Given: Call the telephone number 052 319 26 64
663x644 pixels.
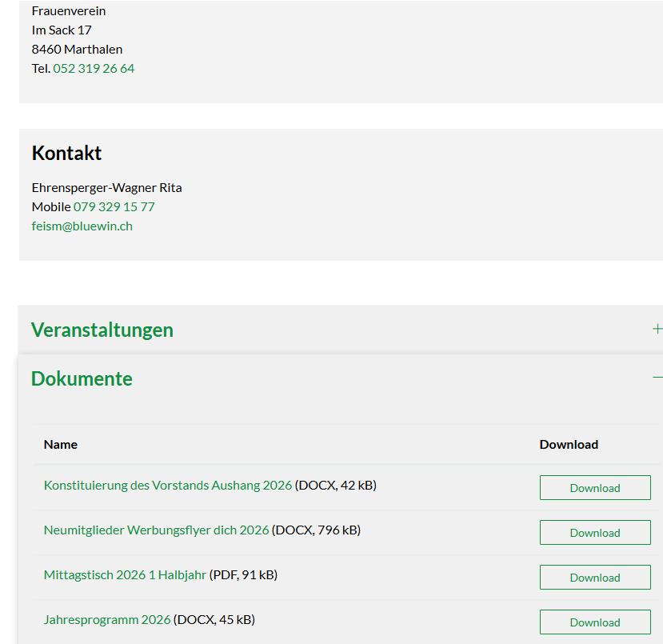Looking at the screenshot, I should point(94,69).
